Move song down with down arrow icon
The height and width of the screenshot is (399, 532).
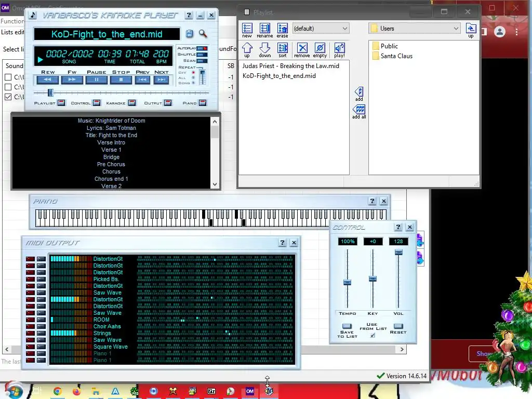[264, 50]
